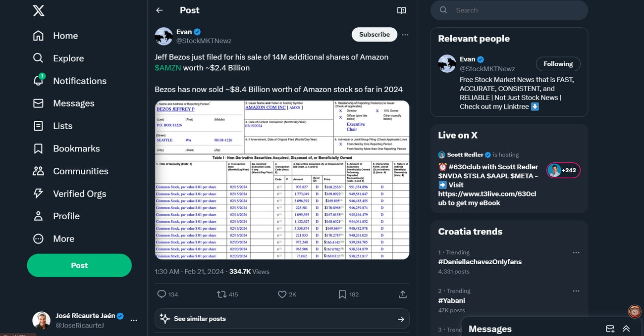The width and height of the screenshot is (644, 336).
Task: Click the X logo icon
Action: point(39,11)
